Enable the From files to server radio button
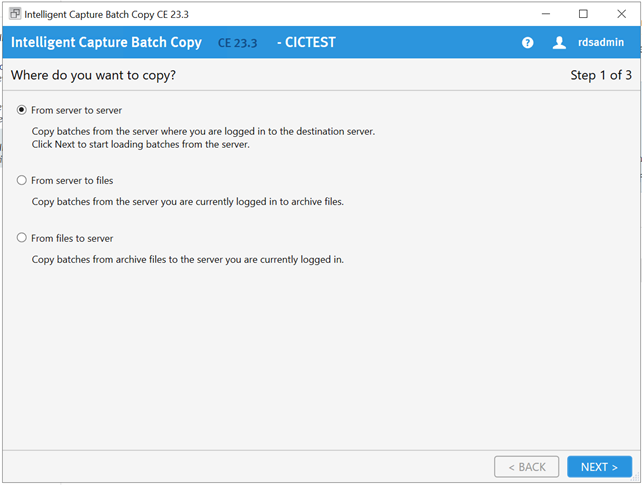642x485 pixels. tap(22, 238)
